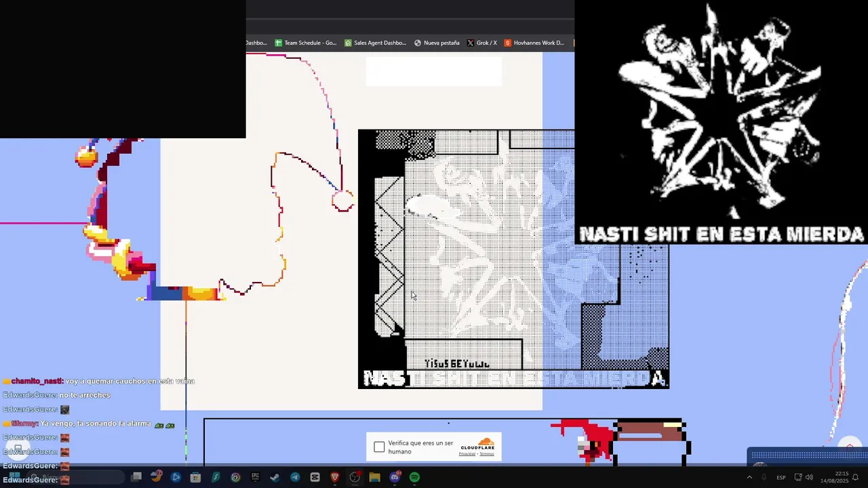
Task: Launch Steam from the taskbar
Action: [275, 477]
